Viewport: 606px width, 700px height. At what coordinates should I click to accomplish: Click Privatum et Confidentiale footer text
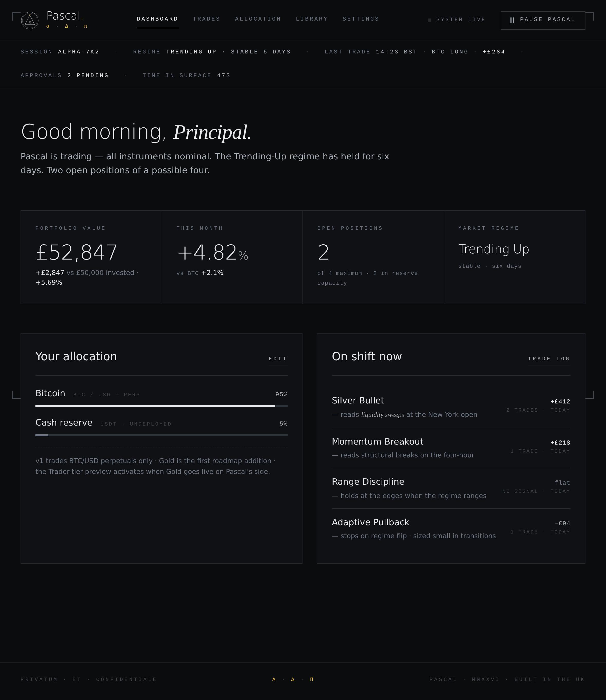point(89,679)
